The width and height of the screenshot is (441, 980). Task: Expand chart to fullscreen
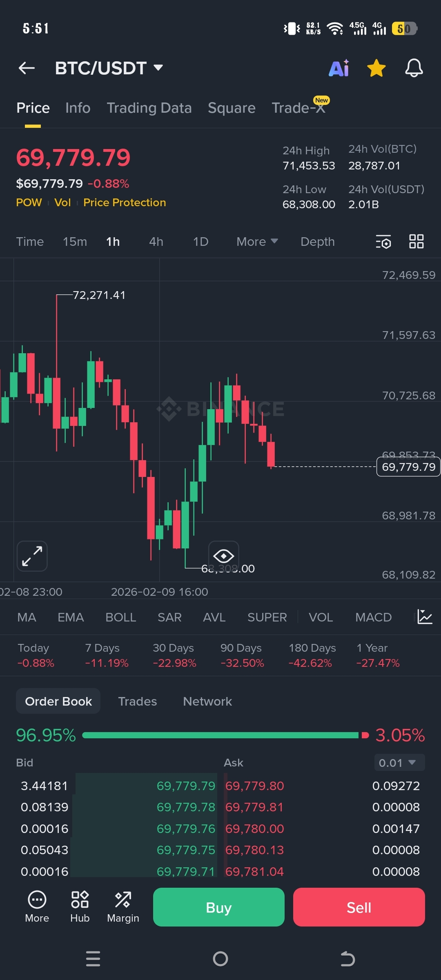point(32,556)
